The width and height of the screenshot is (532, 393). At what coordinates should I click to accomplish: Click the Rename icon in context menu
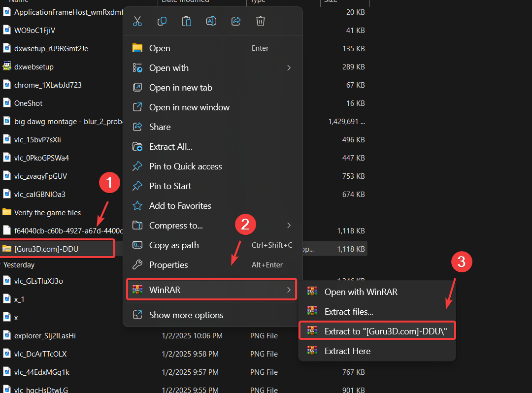click(211, 21)
